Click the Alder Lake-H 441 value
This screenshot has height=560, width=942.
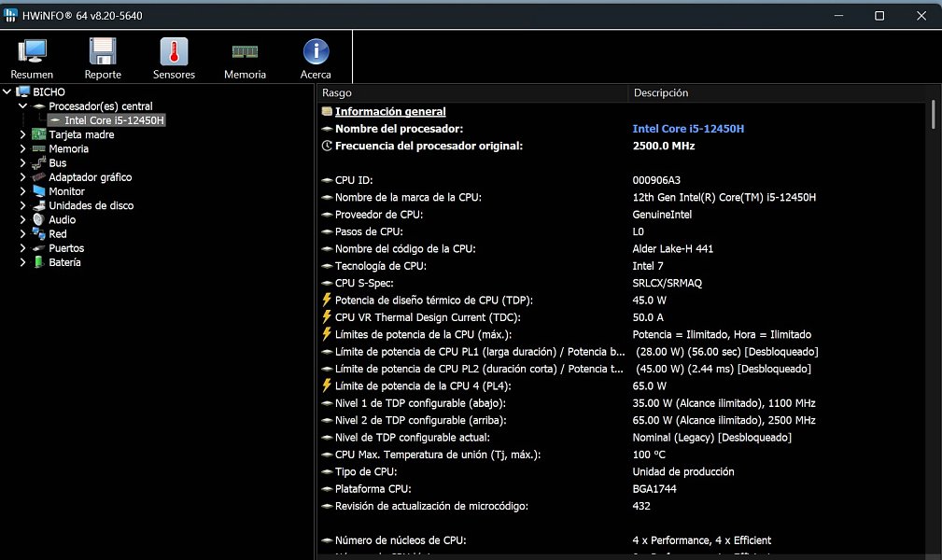(x=673, y=249)
